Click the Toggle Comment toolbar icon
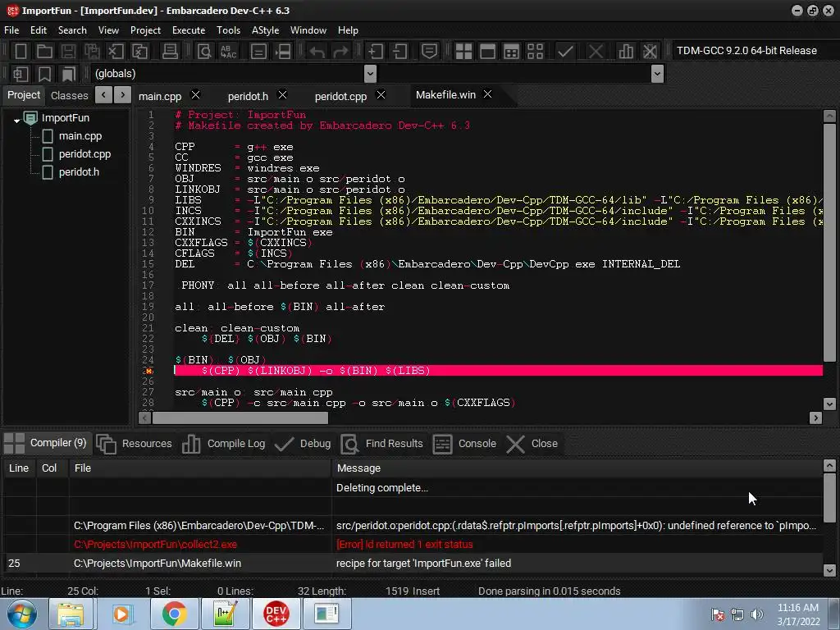Screen dimensions: 840x630 (x=429, y=52)
